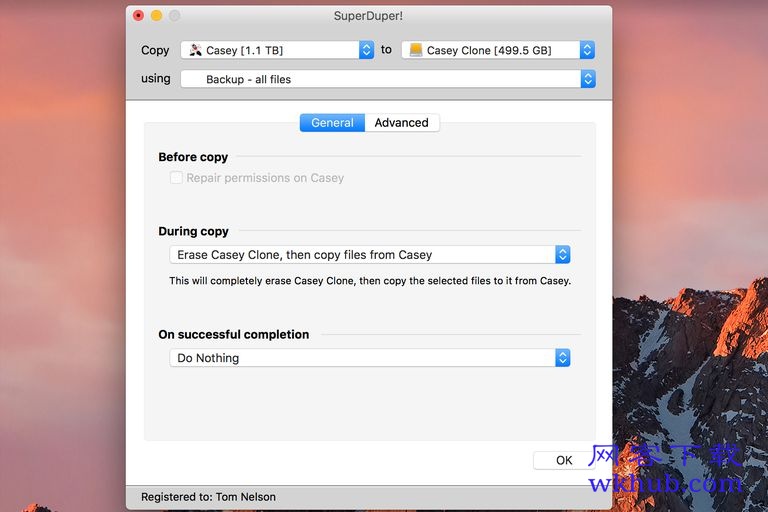Open the source drive dropdown showing Casey
The width and height of the screenshot is (768, 512).
[x=277, y=50]
